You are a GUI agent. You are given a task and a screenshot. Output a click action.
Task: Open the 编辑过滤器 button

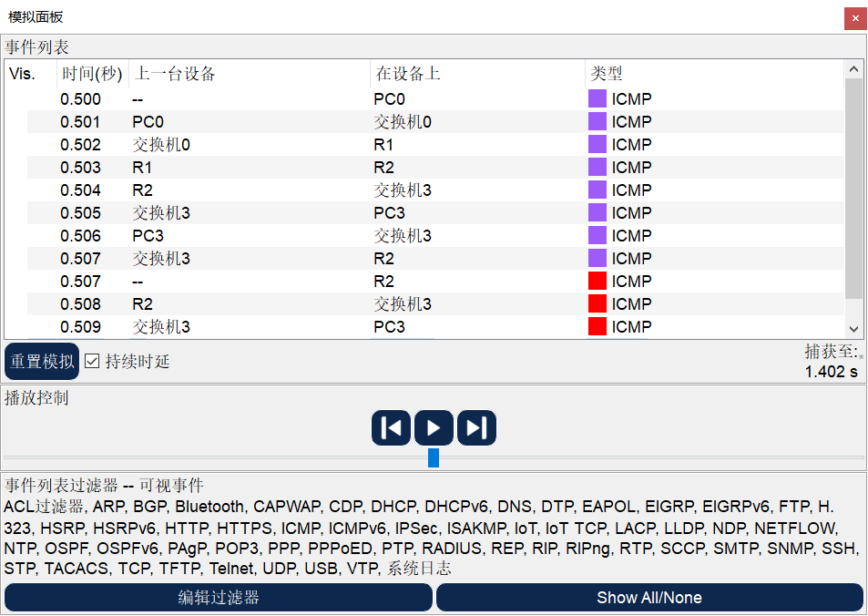click(x=218, y=597)
